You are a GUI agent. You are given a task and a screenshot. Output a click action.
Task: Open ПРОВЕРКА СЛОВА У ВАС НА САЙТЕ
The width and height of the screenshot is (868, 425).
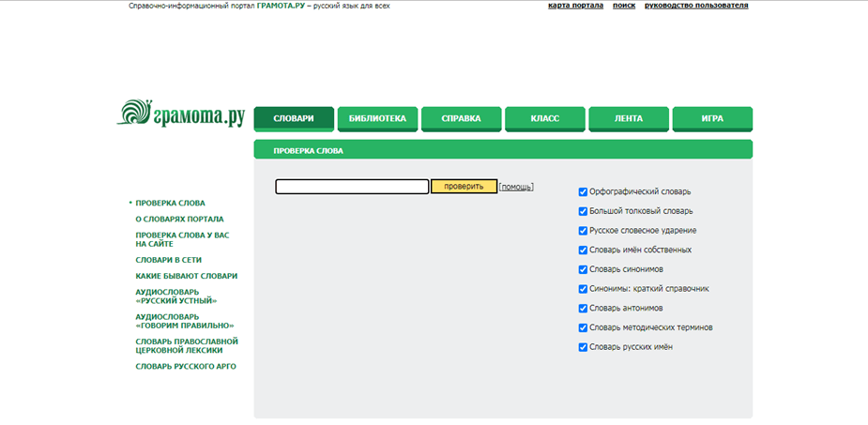pyautogui.click(x=182, y=239)
